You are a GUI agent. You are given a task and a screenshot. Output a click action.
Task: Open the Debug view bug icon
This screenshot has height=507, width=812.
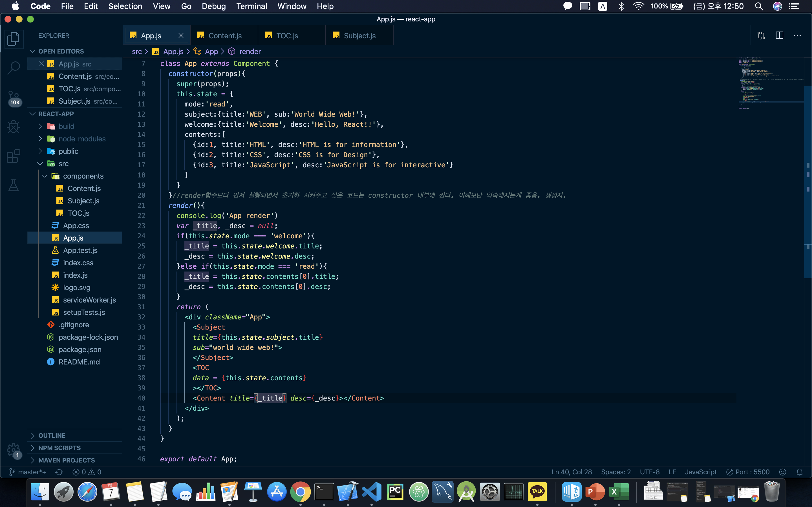(14, 127)
